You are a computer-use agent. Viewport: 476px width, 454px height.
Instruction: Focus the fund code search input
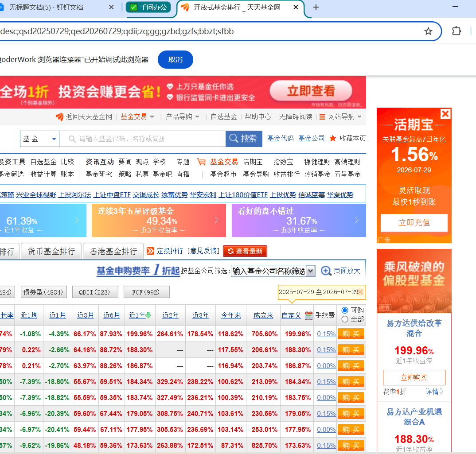[x=142, y=139]
